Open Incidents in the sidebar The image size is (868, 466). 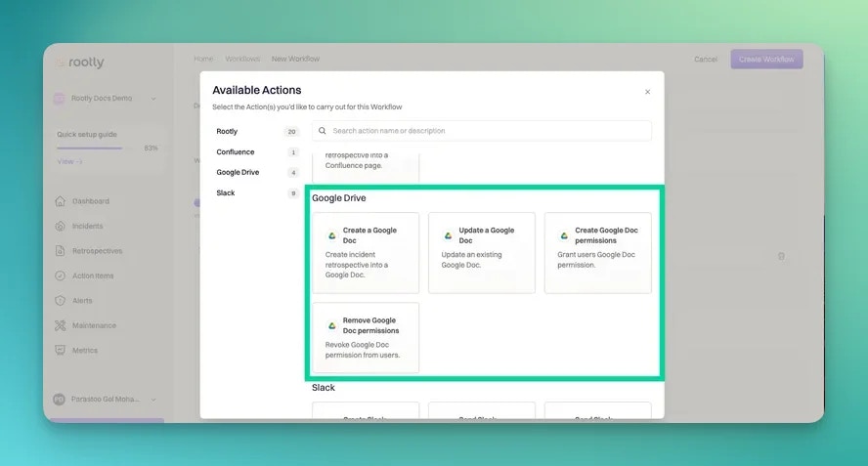[x=87, y=226]
